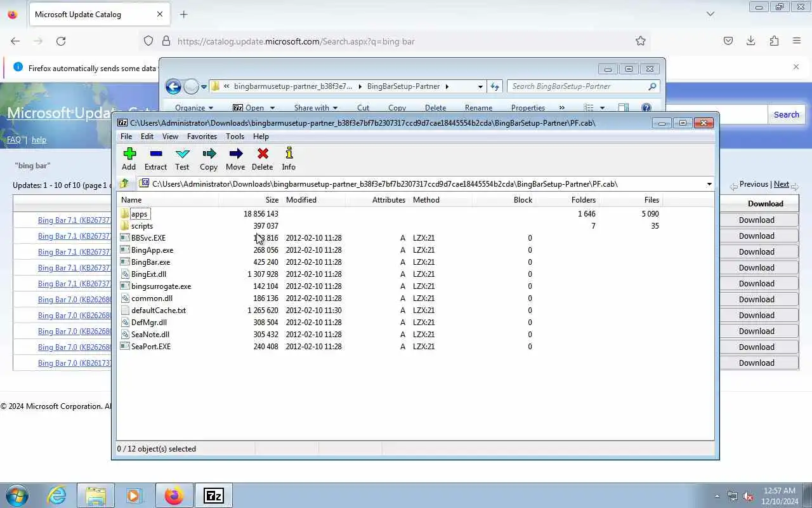This screenshot has height=508, width=812.
Task: Click the Explorer Properties toolbar button
Action: click(528, 108)
